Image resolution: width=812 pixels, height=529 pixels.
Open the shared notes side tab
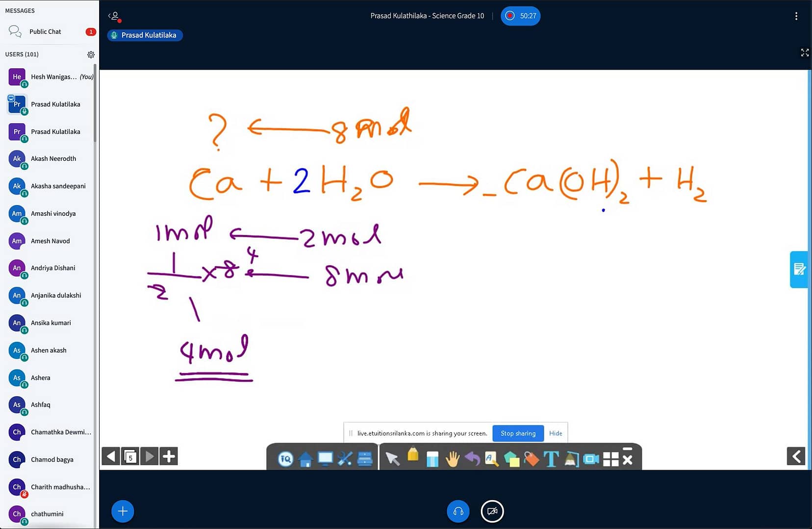pyautogui.click(x=799, y=269)
